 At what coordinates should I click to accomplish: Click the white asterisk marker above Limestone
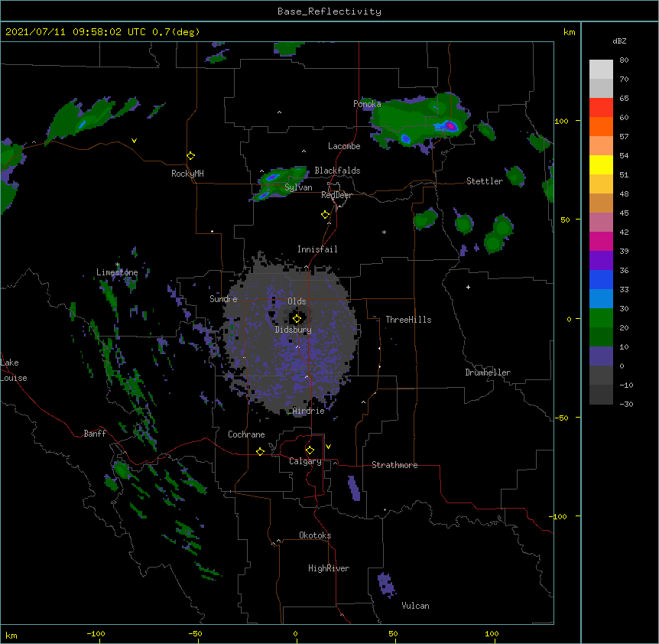pos(117,265)
